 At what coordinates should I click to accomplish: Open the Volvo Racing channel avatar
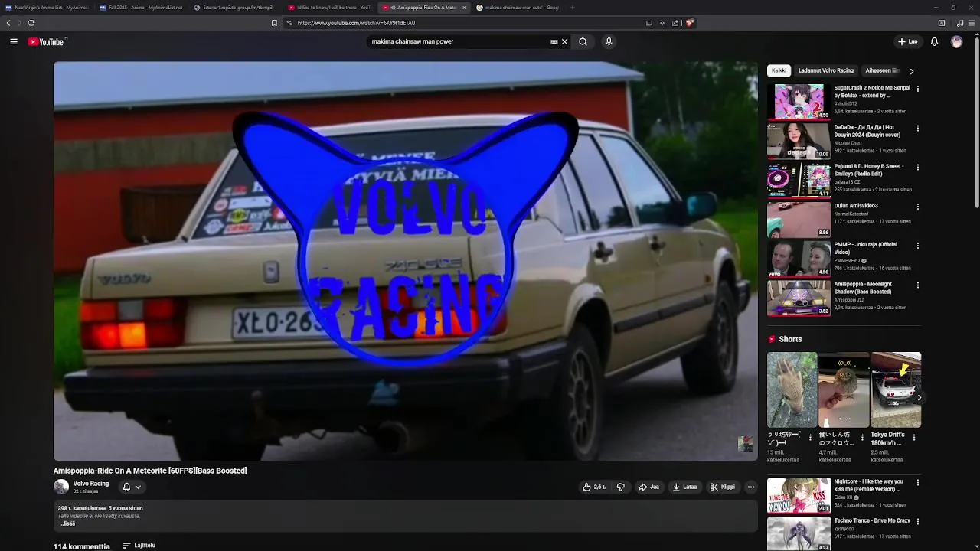click(x=61, y=487)
